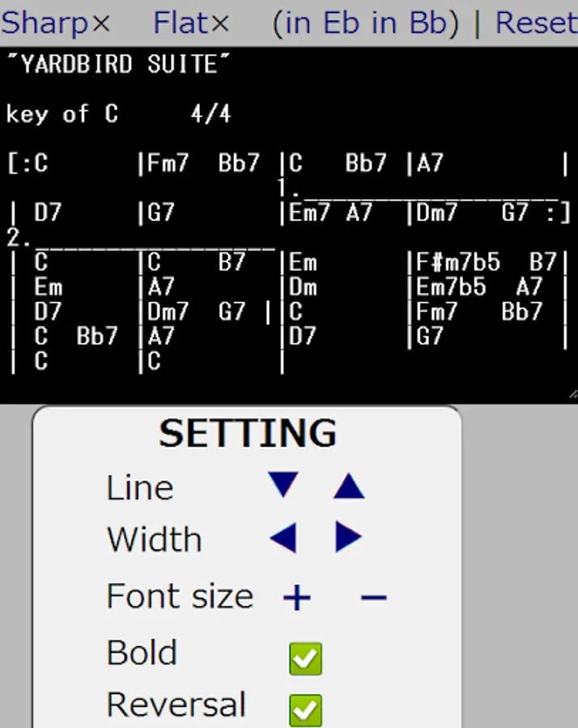Decrease font size with minus icon

[x=373, y=597]
